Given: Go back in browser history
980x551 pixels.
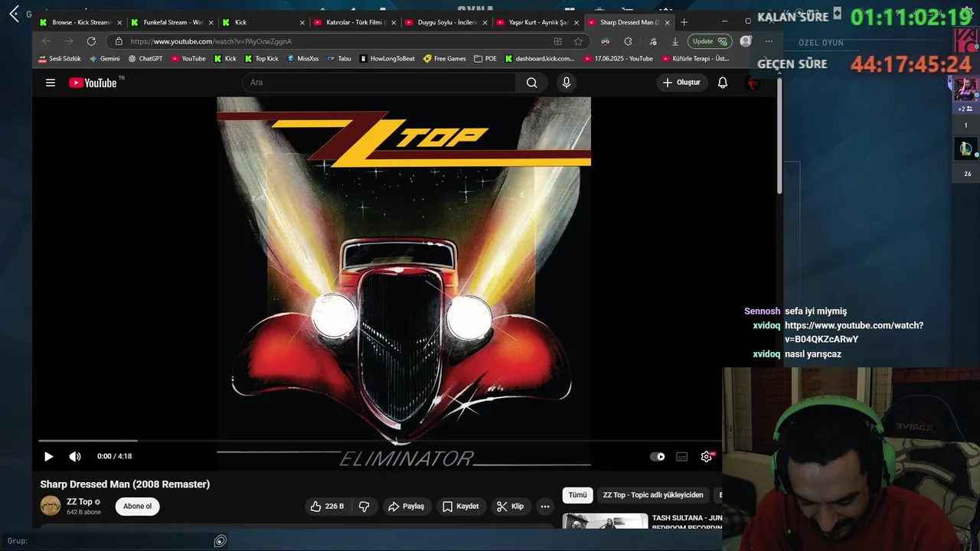Looking at the screenshot, I should (47, 41).
